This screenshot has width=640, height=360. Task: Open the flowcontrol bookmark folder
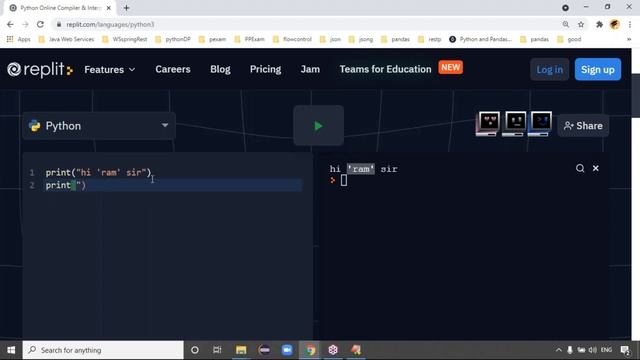pos(292,39)
